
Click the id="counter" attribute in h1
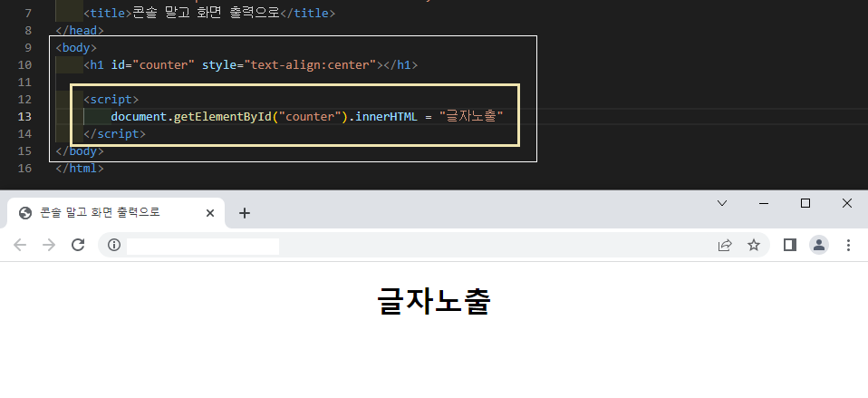(x=153, y=64)
